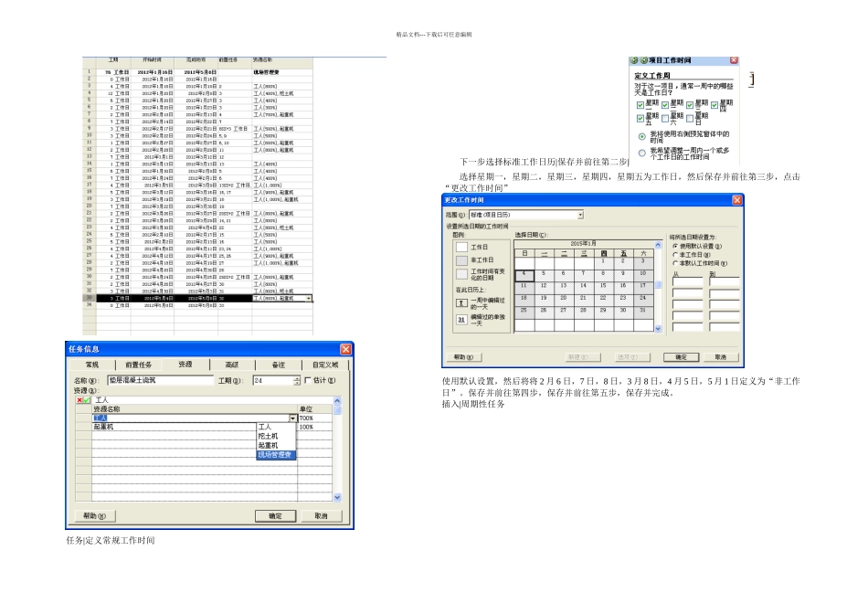Enable the 星期日 checkbox
Viewport: 868px width, 614px height.
pyautogui.click(x=690, y=119)
